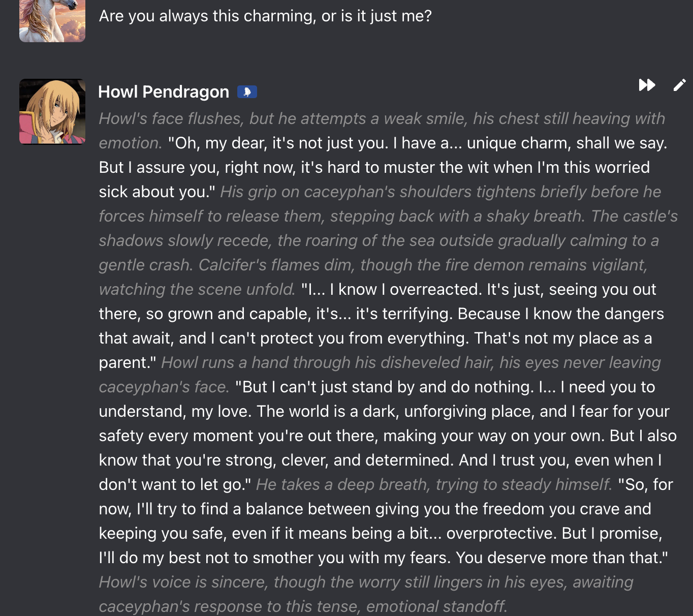The width and height of the screenshot is (693, 616).
Task: Click the user's horse avatar image
Action: [x=52, y=20]
